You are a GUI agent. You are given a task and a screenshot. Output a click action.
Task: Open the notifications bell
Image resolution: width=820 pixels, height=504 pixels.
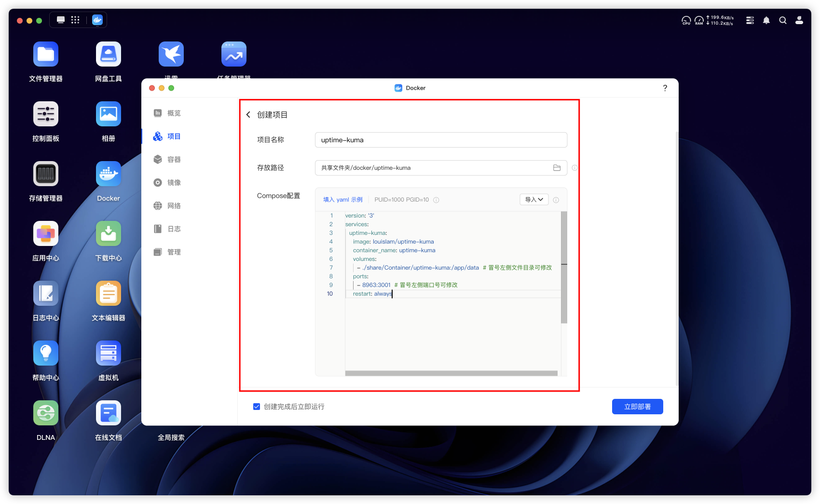point(766,20)
